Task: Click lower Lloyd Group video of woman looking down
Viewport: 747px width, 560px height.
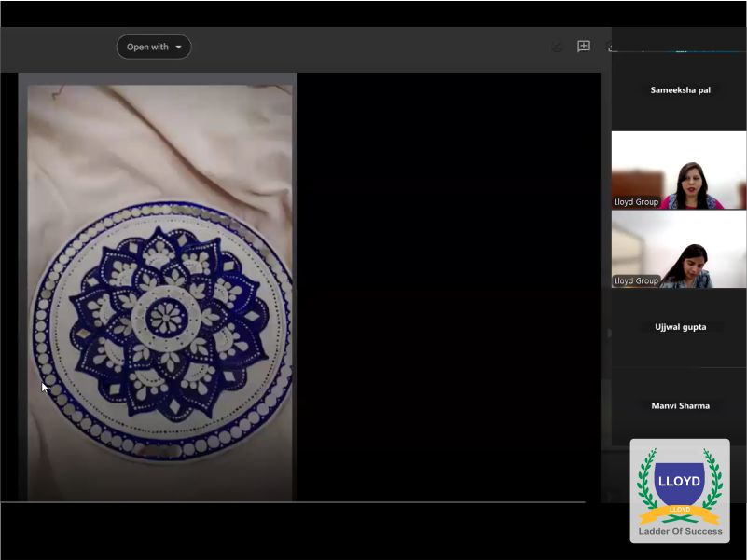Action: point(679,249)
